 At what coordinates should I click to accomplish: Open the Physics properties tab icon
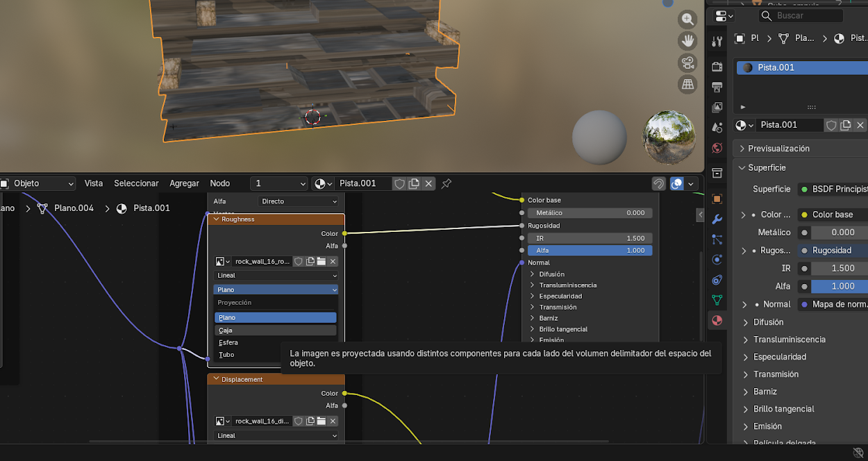tap(717, 260)
